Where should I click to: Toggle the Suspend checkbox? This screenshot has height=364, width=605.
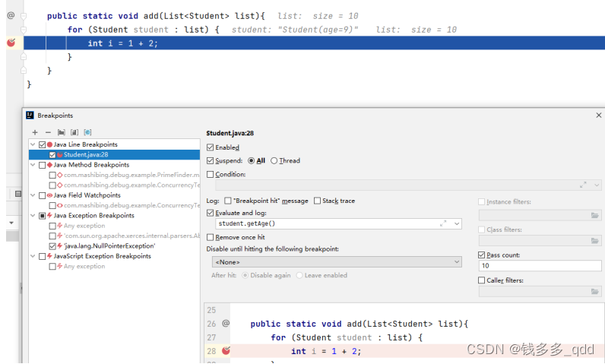coord(211,160)
